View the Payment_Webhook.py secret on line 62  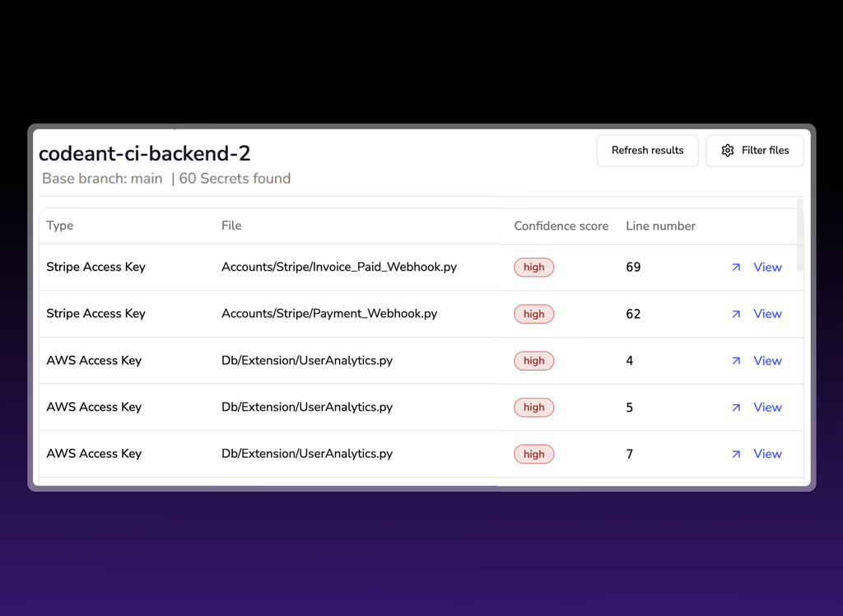[x=767, y=314]
